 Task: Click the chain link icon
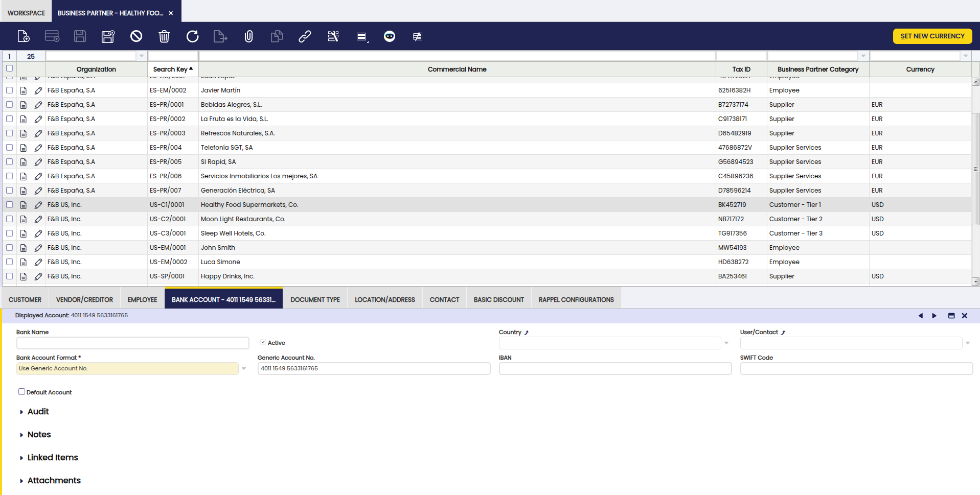pos(305,36)
